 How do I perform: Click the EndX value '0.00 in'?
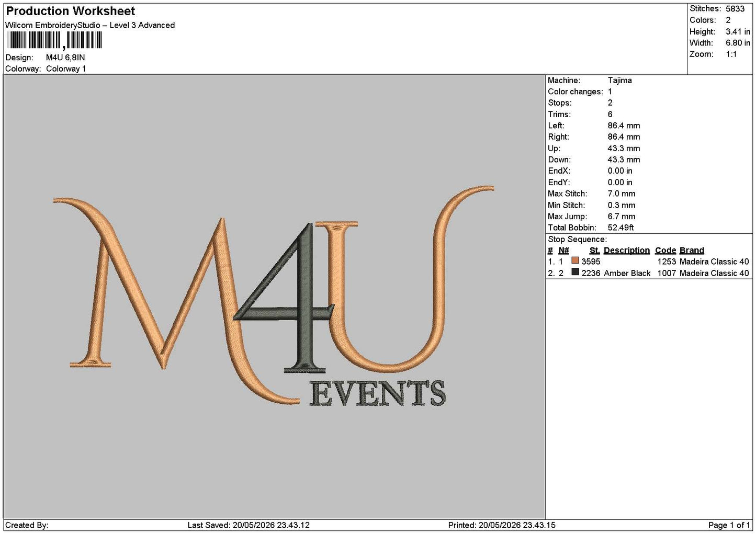coord(620,171)
